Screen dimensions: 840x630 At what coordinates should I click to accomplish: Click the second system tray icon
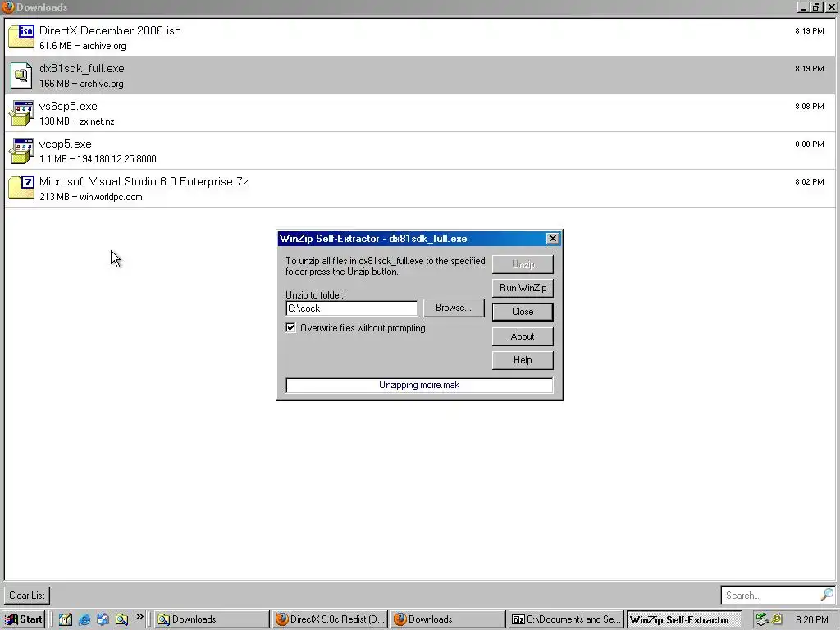(x=777, y=619)
